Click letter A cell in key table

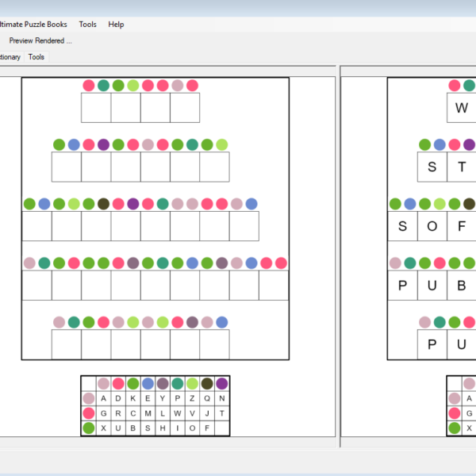(x=103, y=399)
